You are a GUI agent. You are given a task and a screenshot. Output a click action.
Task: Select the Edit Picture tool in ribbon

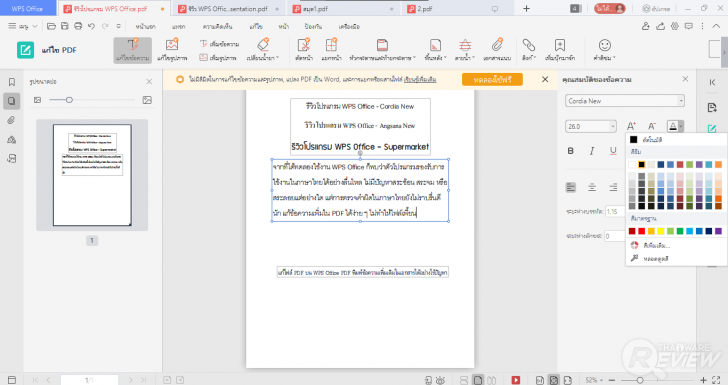tap(172, 50)
